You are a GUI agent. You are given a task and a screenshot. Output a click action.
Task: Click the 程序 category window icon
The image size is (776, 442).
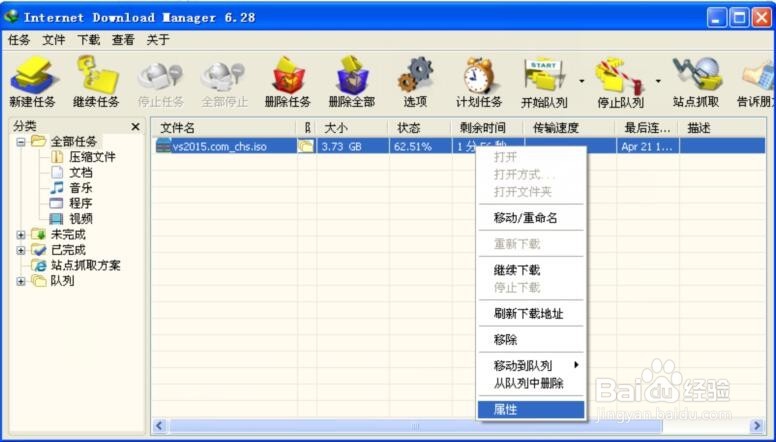56,203
